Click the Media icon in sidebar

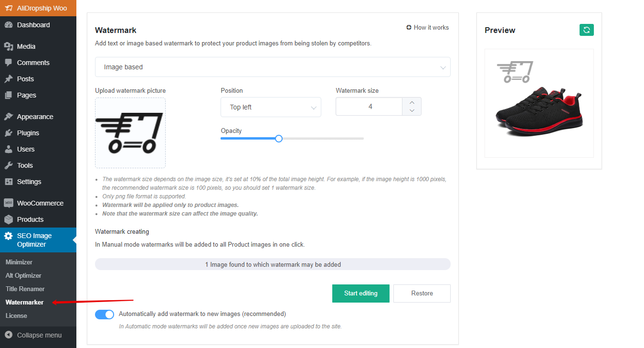coord(9,46)
